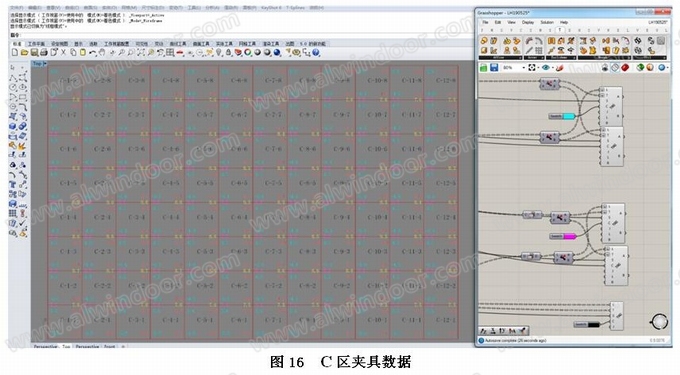
Task: Open file with green Grasshopper folder icon
Action: (483, 67)
